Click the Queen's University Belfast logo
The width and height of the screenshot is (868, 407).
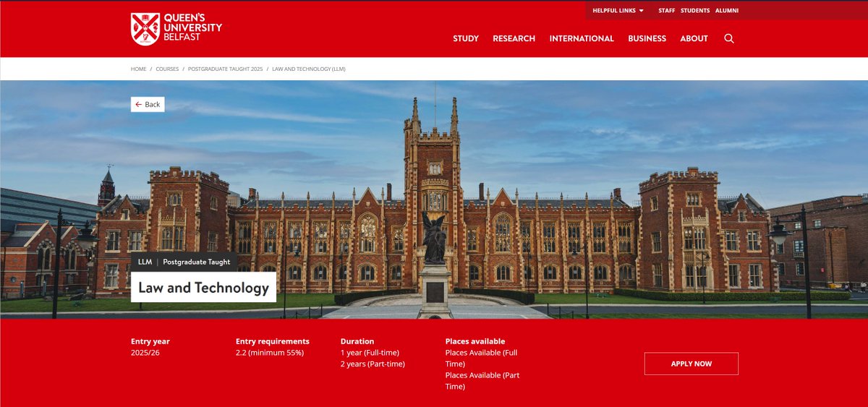[x=176, y=28]
